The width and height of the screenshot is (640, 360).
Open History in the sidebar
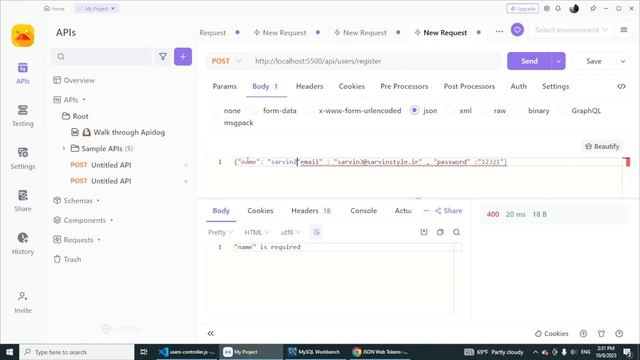(x=23, y=243)
